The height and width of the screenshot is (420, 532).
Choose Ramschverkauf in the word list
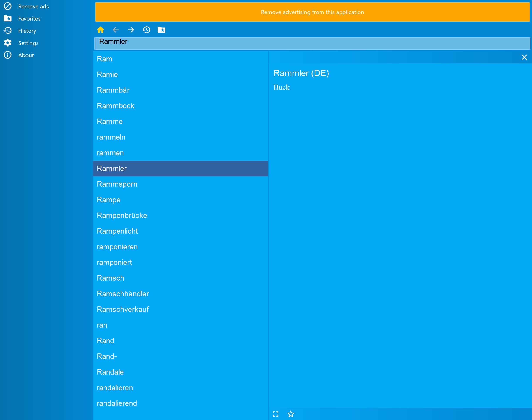pos(123,309)
